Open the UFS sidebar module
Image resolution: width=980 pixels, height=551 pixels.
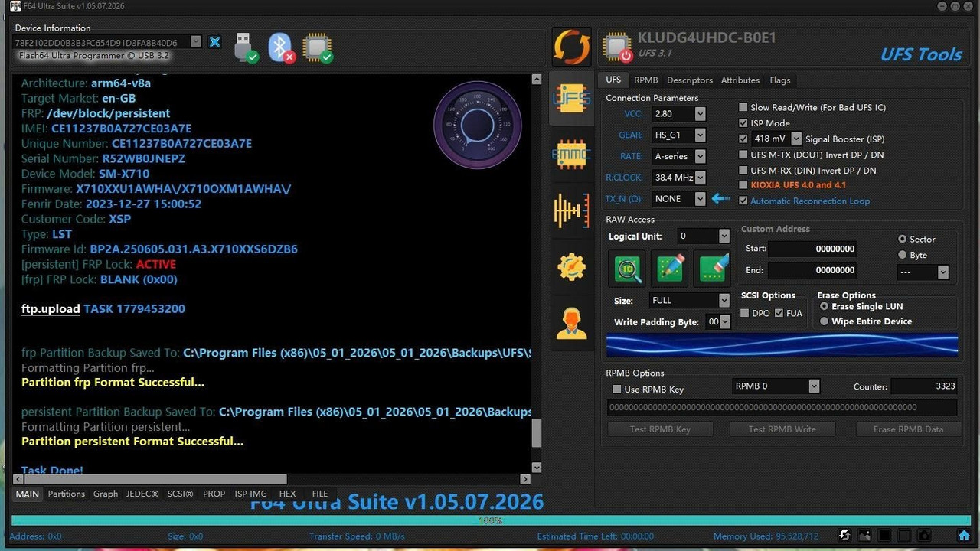[572, 98]
